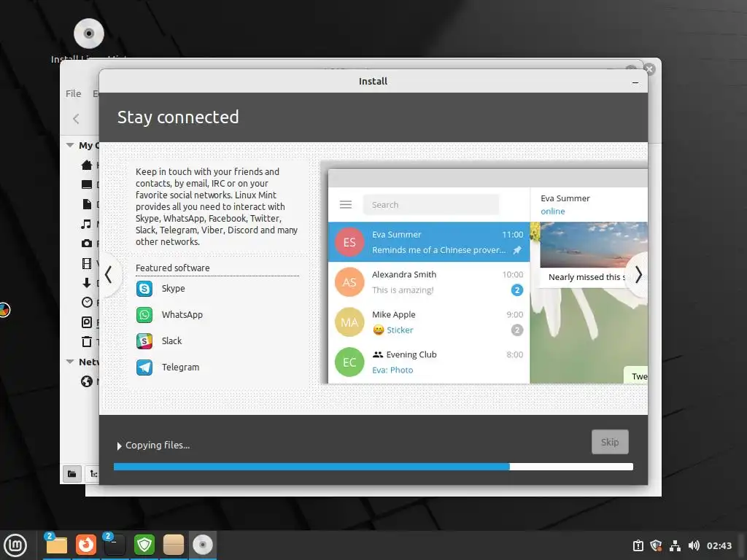Click the Telegram label text
The image size is (747, 560).
point(181,367)
